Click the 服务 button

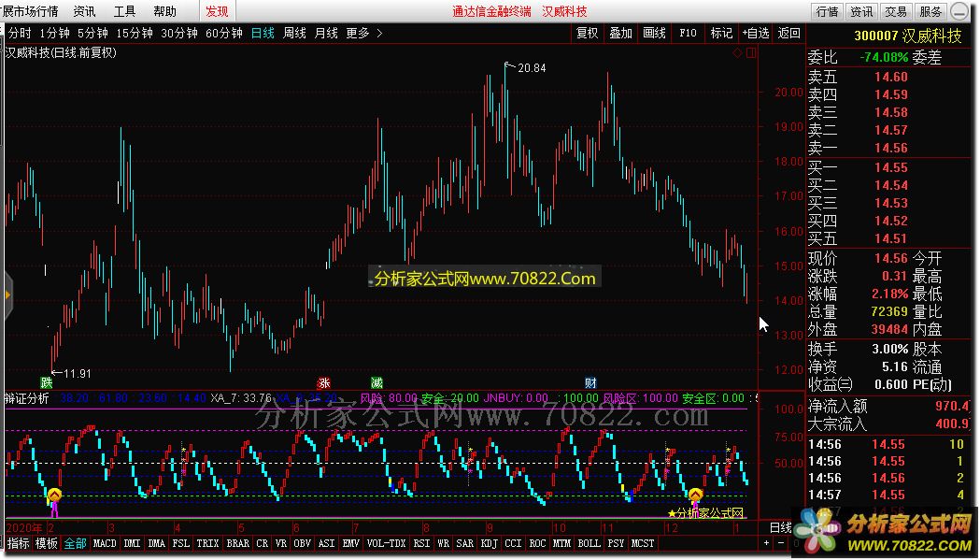[930, 11]
